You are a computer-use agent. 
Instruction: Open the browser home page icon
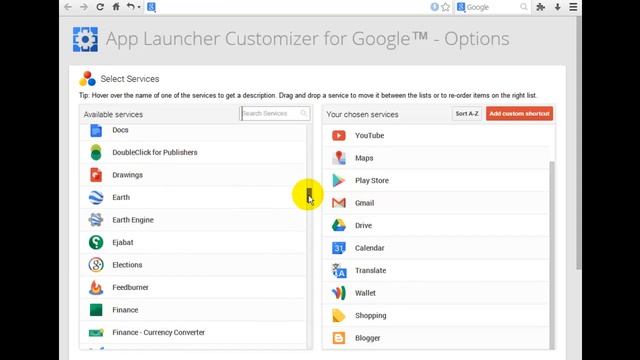(x=116, y=7)
